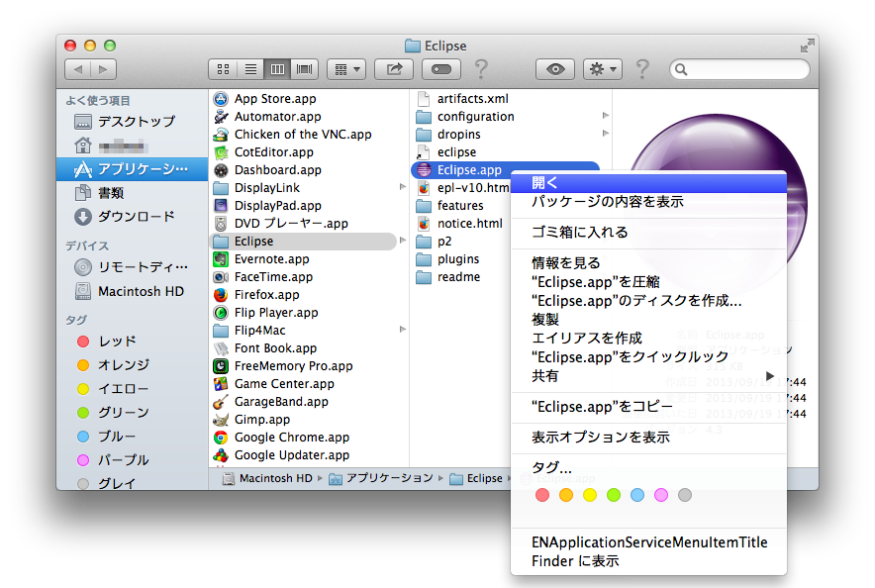875x588 pixels.
Task: Switch to column view
Action: (277, 69)
